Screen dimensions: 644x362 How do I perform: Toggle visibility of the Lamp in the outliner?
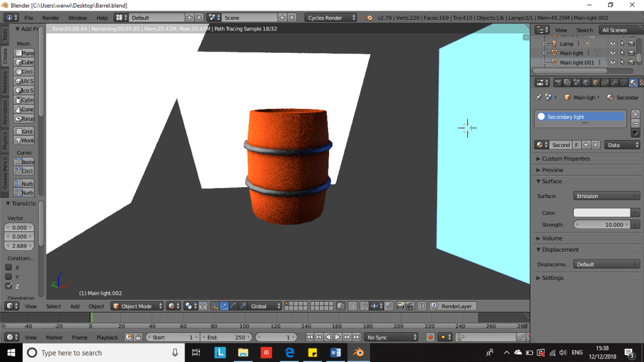click(x=613, y=43)
